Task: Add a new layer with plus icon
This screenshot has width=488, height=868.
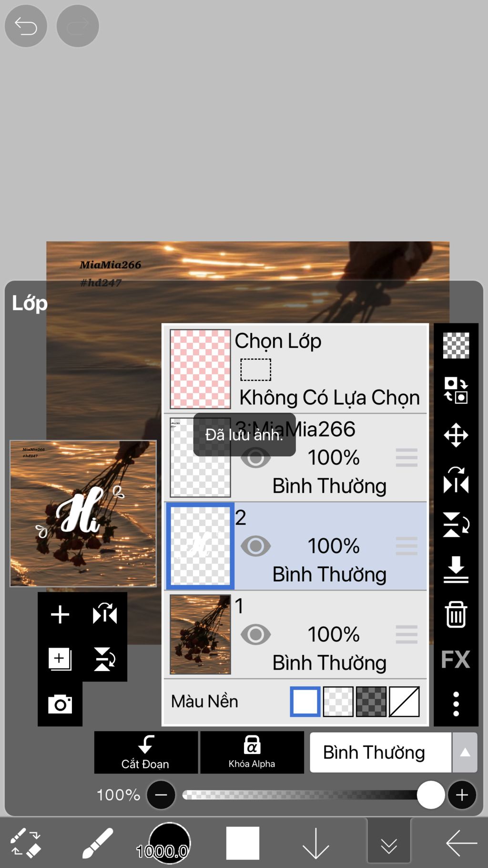Action: click(60, 614)
